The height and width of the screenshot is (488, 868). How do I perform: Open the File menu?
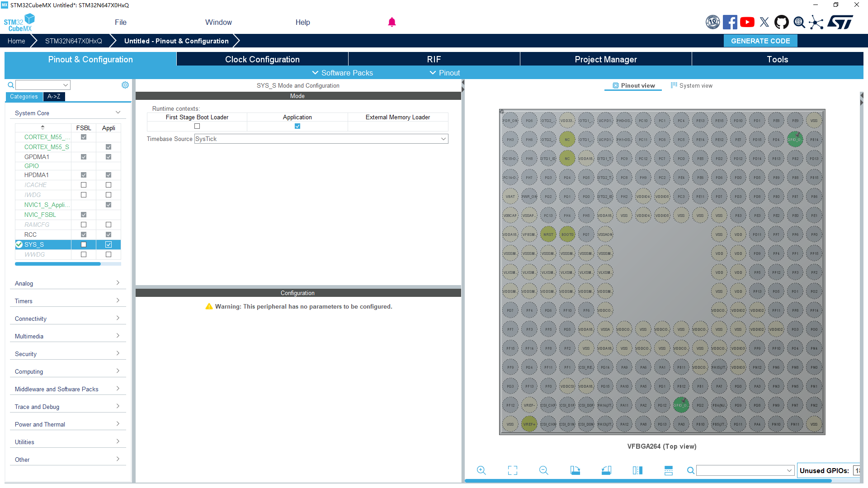(121, 22)
